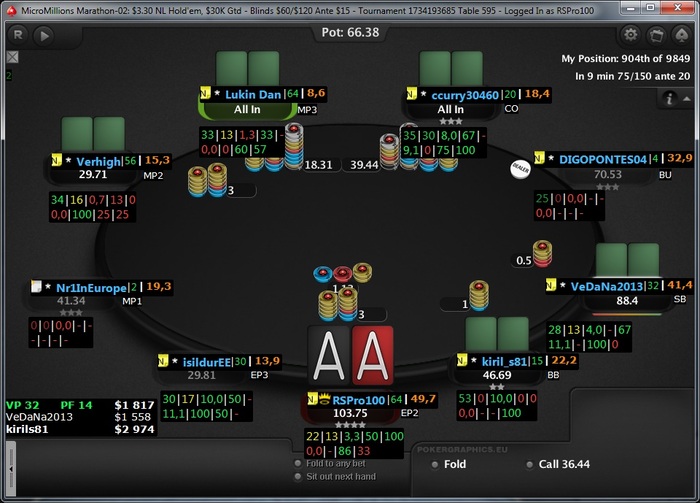Click the VP 32 PF 14 stats panel

[x=81, y=417]
